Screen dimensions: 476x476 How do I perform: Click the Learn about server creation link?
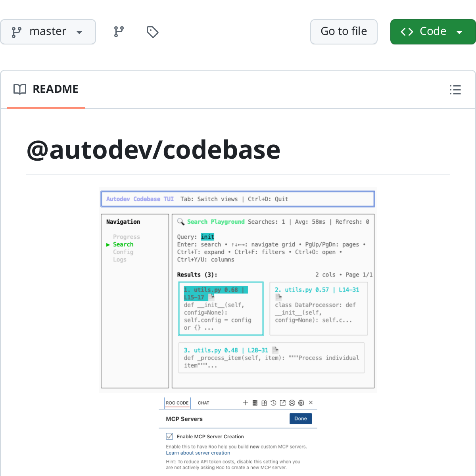[x=198, y=453]
